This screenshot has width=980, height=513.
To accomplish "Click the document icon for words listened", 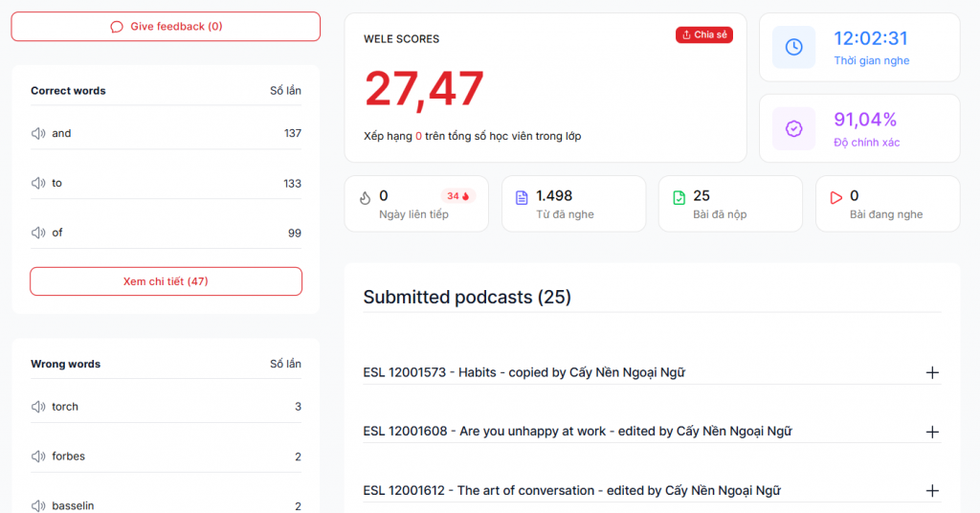I will tap(522, 198).
